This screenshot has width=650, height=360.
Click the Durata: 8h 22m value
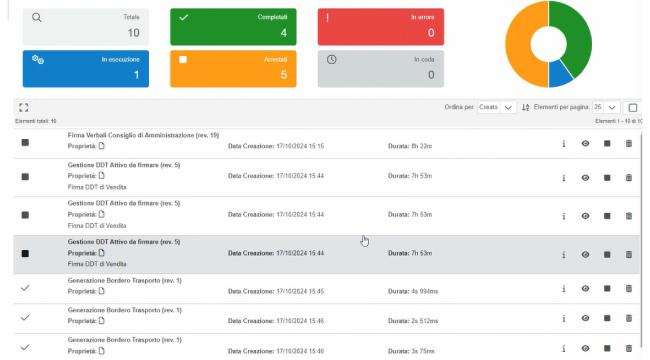point(410,146)
